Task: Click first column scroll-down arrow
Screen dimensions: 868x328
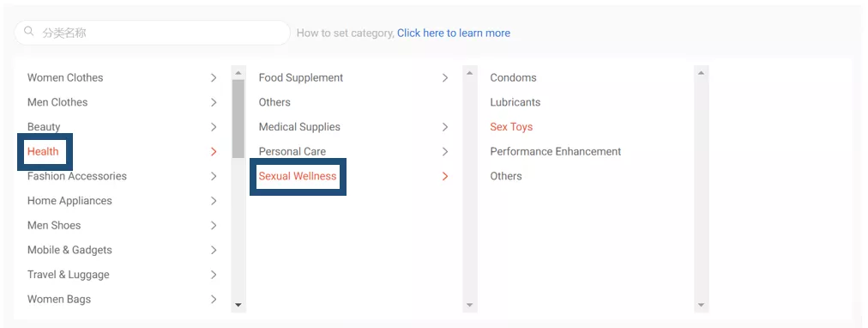Action: pyautogui.click(x=238, y=305)
